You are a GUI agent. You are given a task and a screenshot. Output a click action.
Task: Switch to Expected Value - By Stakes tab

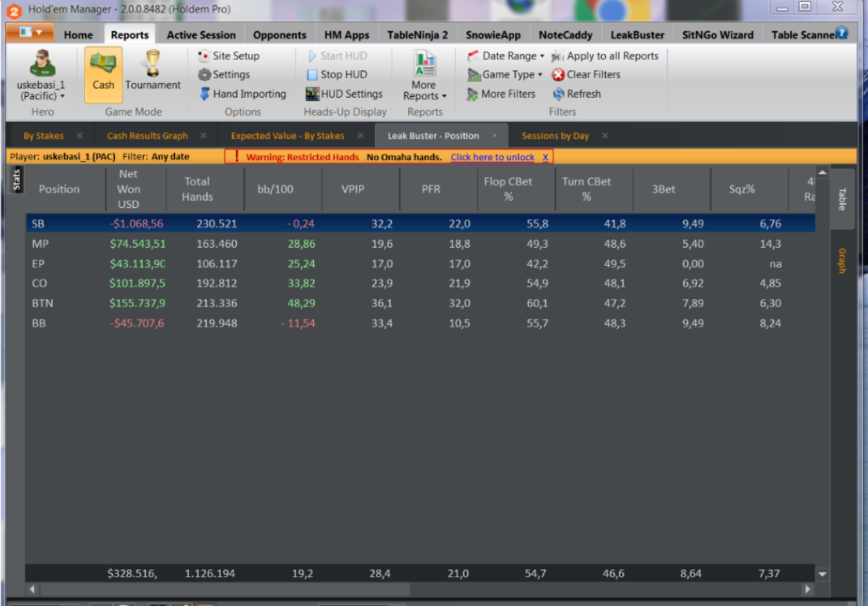coord(287,136)
